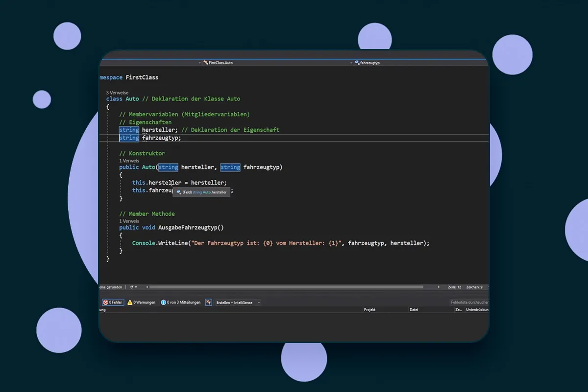
Task: Click the fahrzeugtyp; field declaration
Action: pyautogui.click(x=162, y=138)
